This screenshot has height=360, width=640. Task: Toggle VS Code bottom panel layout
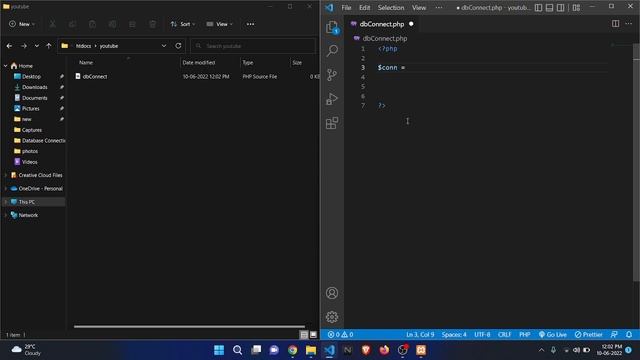pos(549,7)
